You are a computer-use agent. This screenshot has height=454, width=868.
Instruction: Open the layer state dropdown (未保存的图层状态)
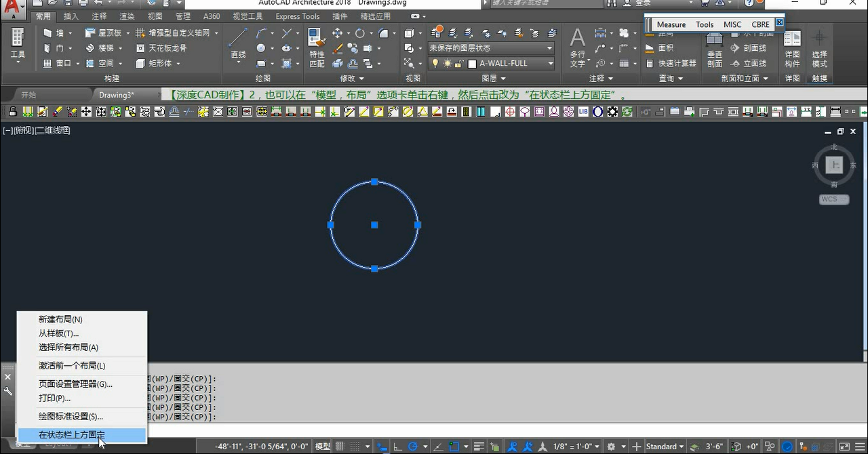tap(491, 48)
